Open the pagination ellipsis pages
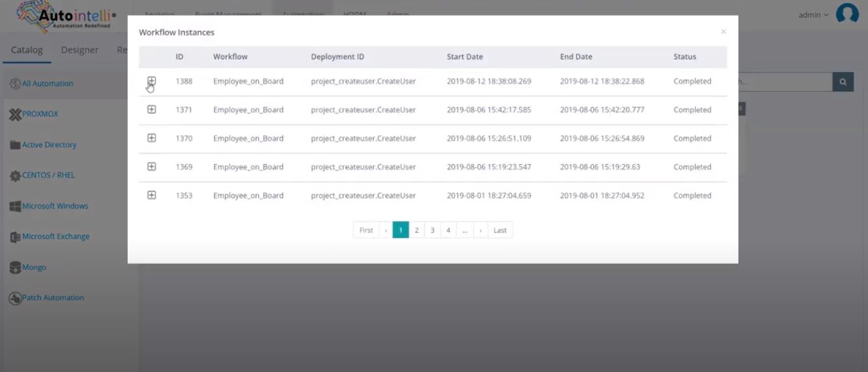Viewport: 868px width, 372px height. click(x=465, y=230)
